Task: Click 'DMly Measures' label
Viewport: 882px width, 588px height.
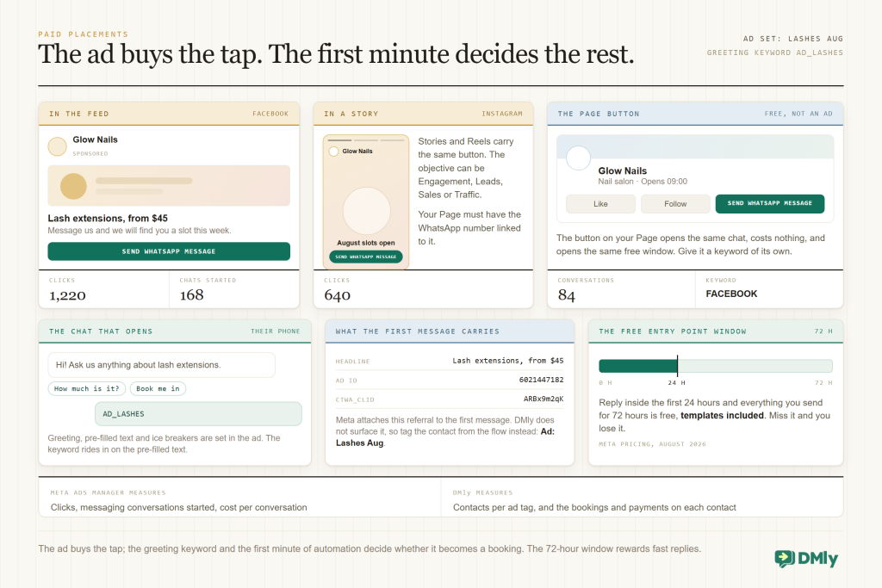Action: point(482,493)
